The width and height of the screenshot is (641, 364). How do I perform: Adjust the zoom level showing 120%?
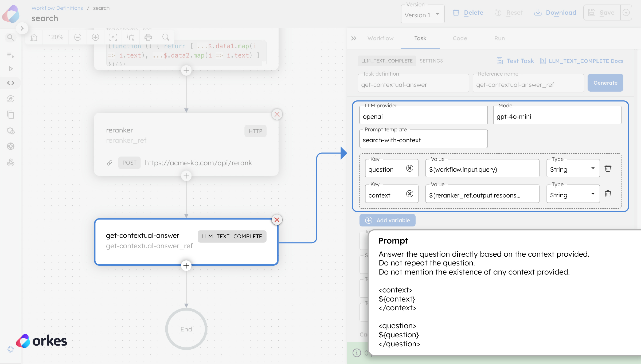[55, 37]
